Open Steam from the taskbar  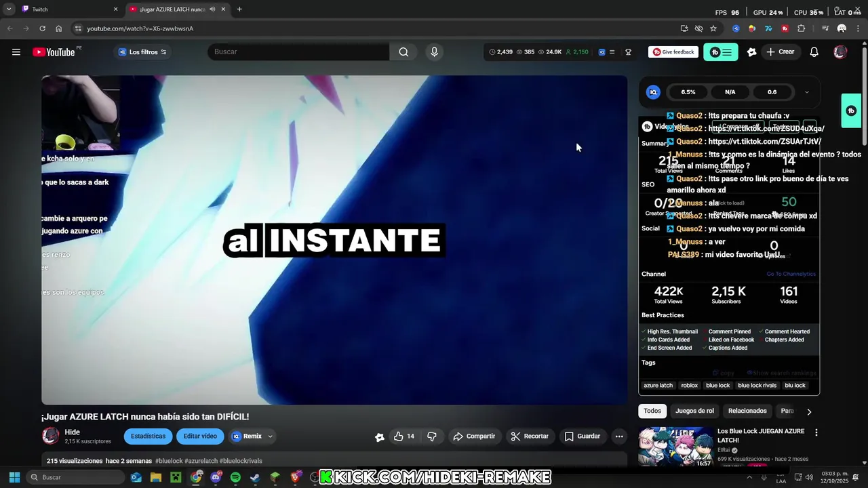point(255,477)
